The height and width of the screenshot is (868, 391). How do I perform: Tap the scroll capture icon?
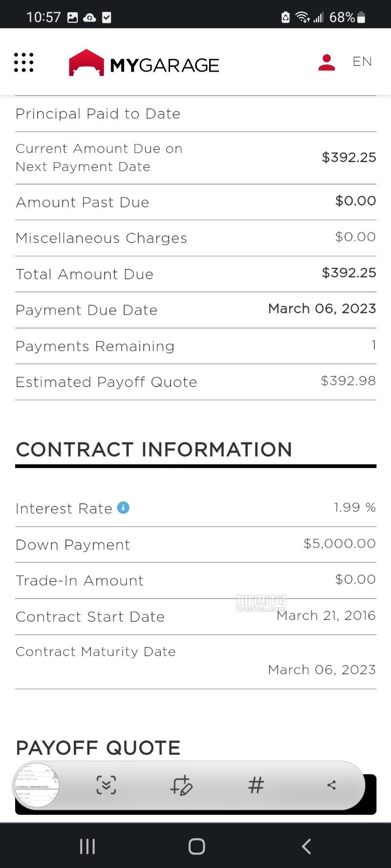tap(106, 785)
